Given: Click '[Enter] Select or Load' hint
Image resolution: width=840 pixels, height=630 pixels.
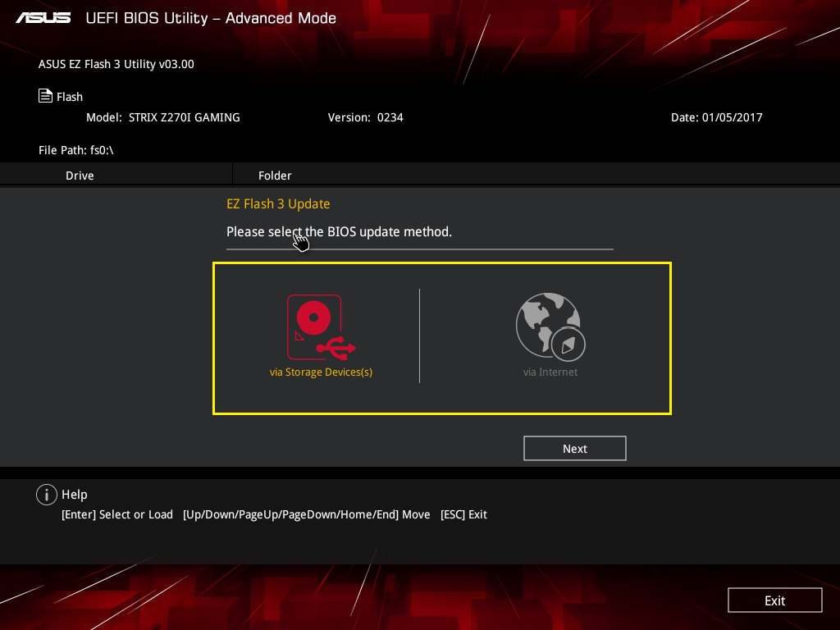Looking at the screenshot, I should point(117,514).
